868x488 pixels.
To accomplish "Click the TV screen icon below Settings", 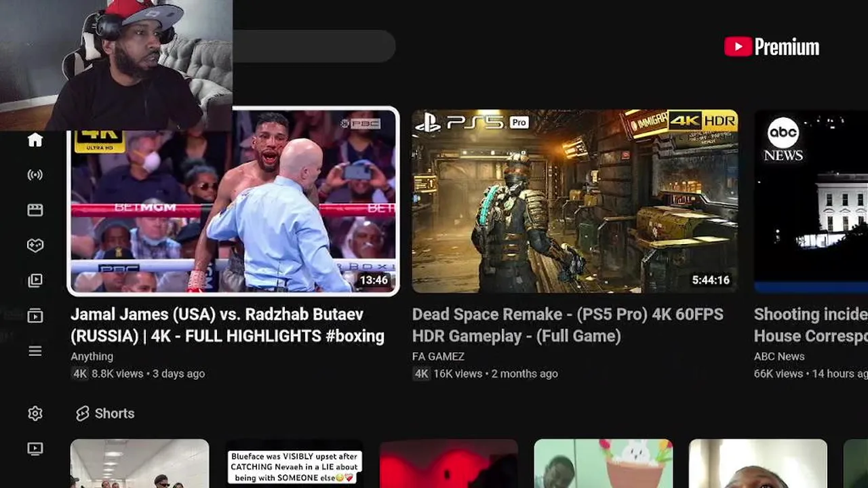I will (35, 449).
